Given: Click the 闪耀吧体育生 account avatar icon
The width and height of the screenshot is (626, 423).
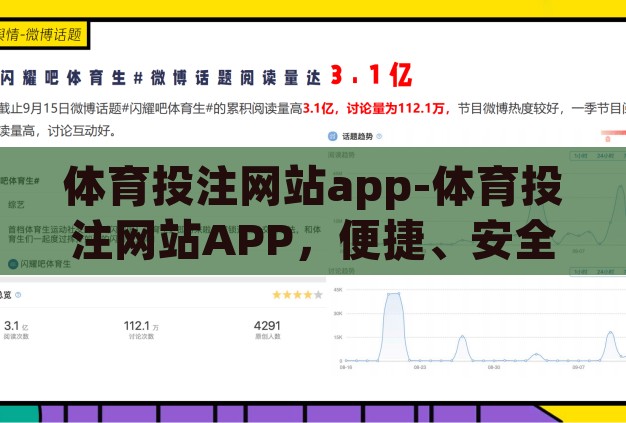Looking at the screenshot, I should point(13,264).
